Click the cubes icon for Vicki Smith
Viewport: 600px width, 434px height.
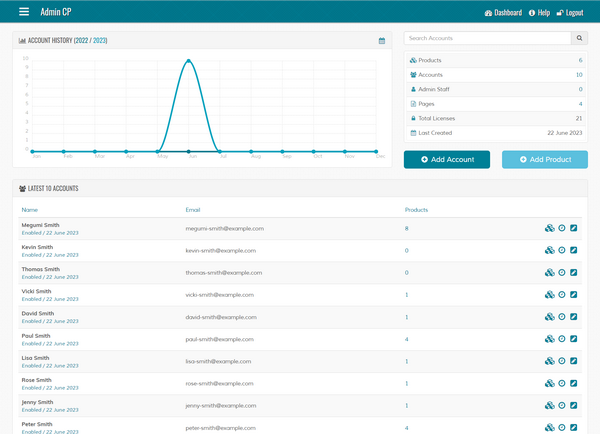point(549,295)
